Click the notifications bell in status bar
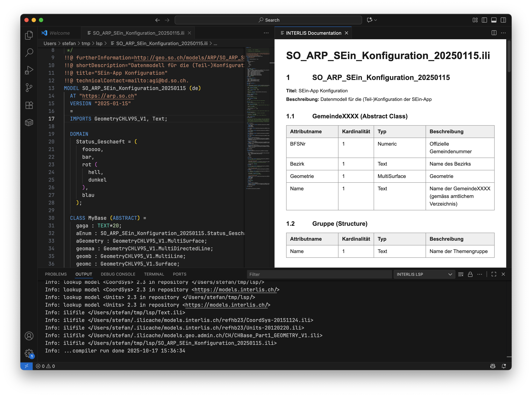 [x=504, y=366]
